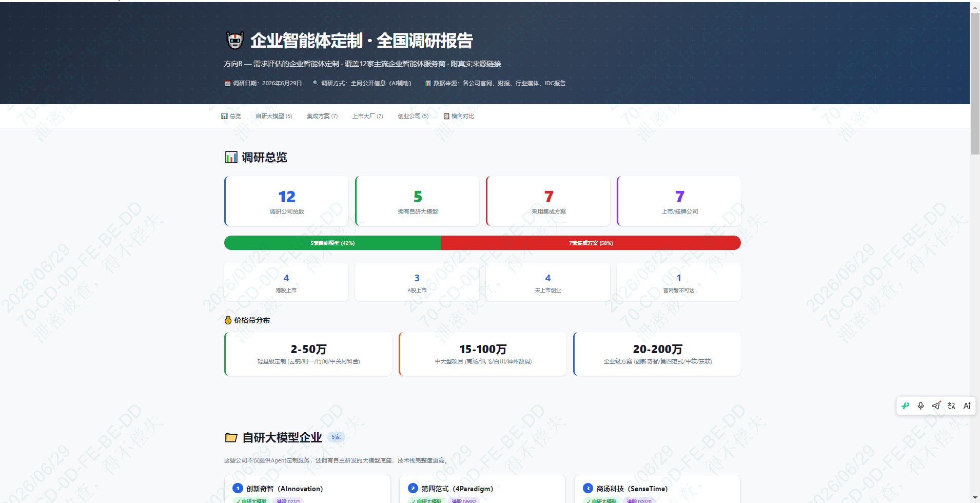Click the 7 采用集成方案 stat card
This screenshot has height=503, width=980.
tap(548, 201)
